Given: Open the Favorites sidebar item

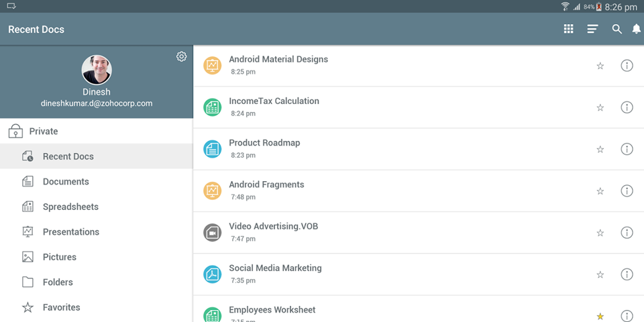Looking at the screenshot, I should (x=97, y=307).
